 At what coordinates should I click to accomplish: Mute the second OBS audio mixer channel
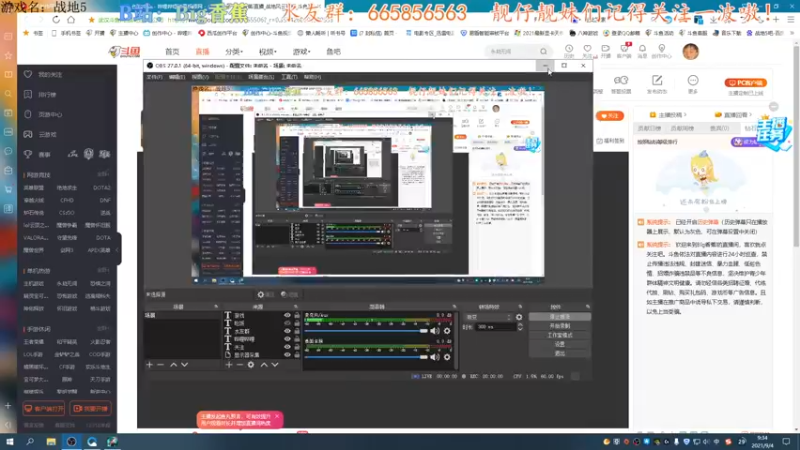pos(435,357)
